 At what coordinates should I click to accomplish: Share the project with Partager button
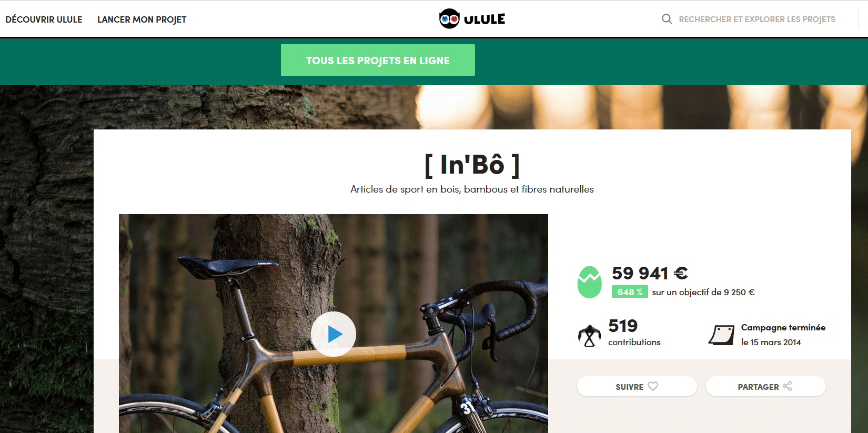[x=766, y=386]
